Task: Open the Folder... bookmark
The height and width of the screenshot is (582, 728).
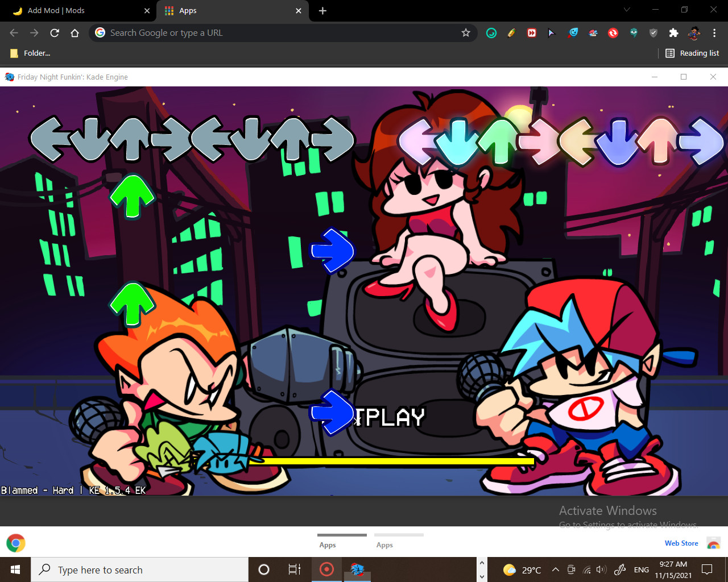Action: (x=31, y=53)
